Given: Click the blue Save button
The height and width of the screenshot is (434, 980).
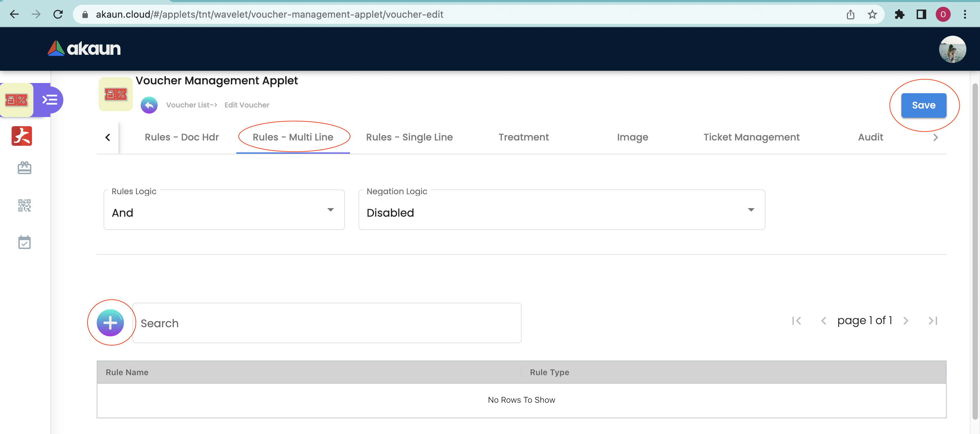Looking at the screenshot, I should pos(923,105).
